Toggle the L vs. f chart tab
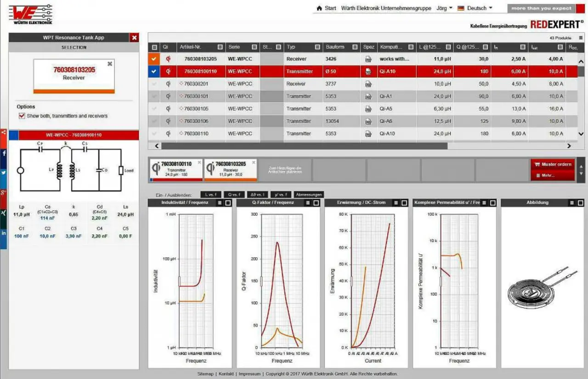This screenshot has width=588, height=379. point(212,195)
